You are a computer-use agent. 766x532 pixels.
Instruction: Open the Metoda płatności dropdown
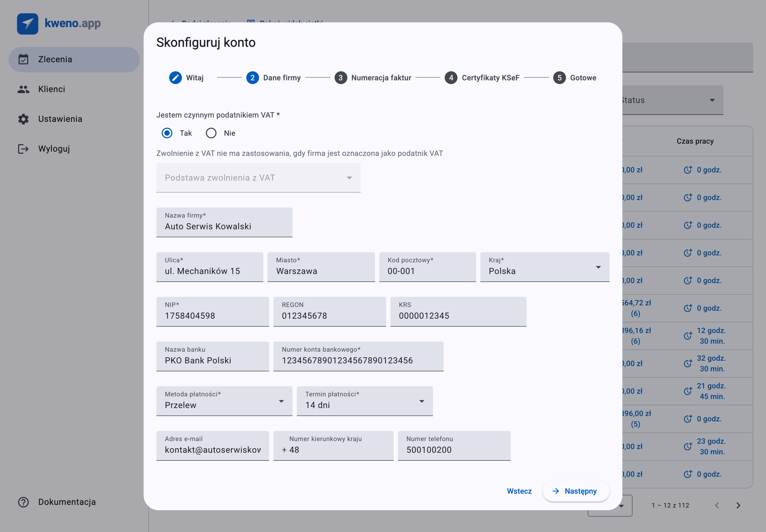[x=224, y=401]
